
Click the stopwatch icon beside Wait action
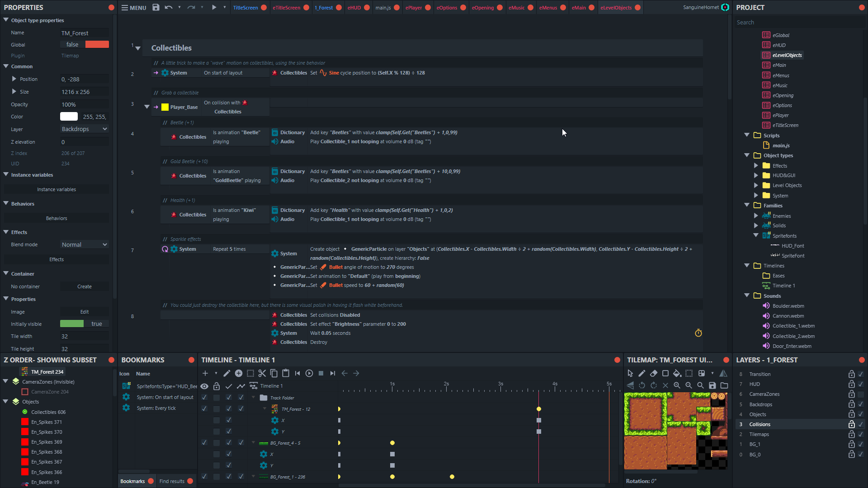click(698, 333)
